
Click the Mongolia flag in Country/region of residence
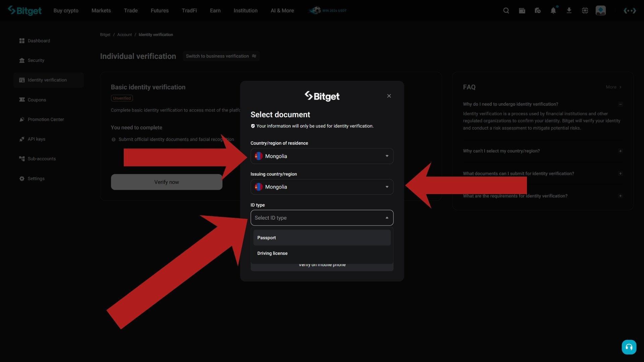259,156
